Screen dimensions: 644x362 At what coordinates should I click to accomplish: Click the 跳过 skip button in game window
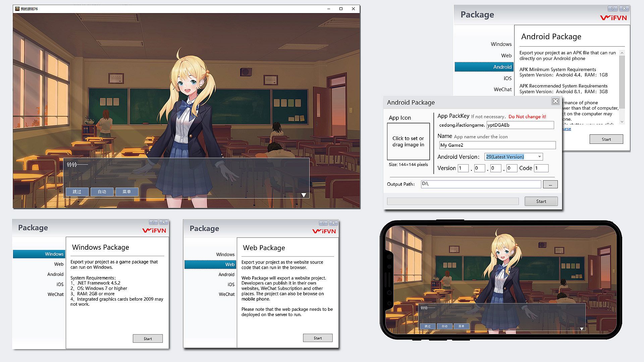pos(77,192)
